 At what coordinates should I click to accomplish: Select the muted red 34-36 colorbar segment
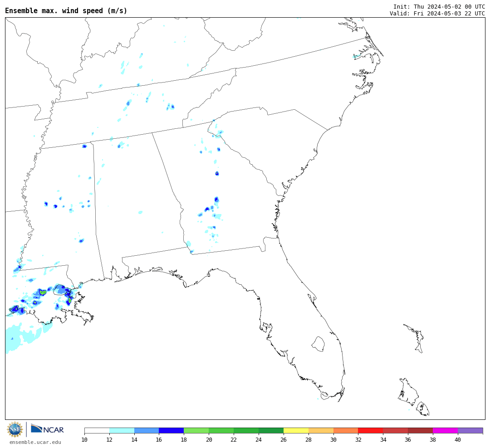tap(396, 430)
